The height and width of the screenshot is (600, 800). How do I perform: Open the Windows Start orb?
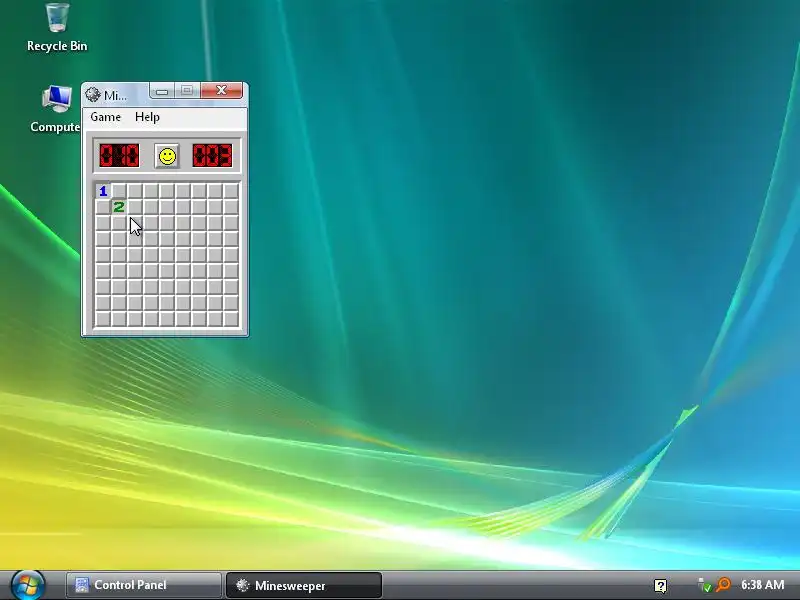[28, 585]
